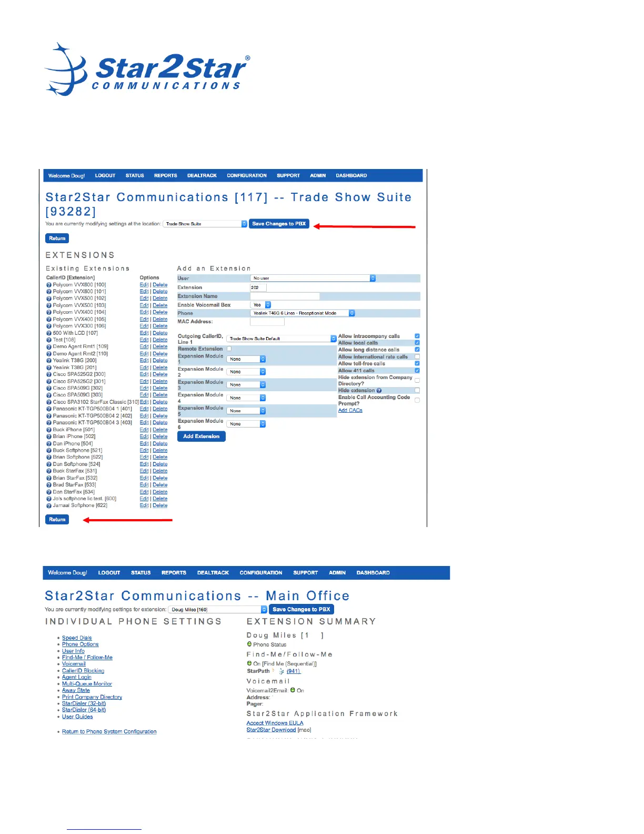Uncheck Allow 411 calls

pos(417,371)
